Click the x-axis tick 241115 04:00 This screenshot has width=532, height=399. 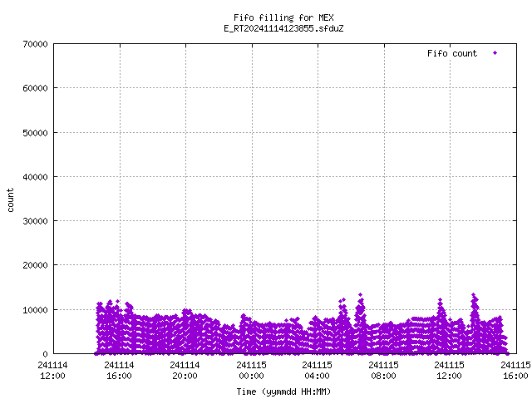tap(318, 371)
